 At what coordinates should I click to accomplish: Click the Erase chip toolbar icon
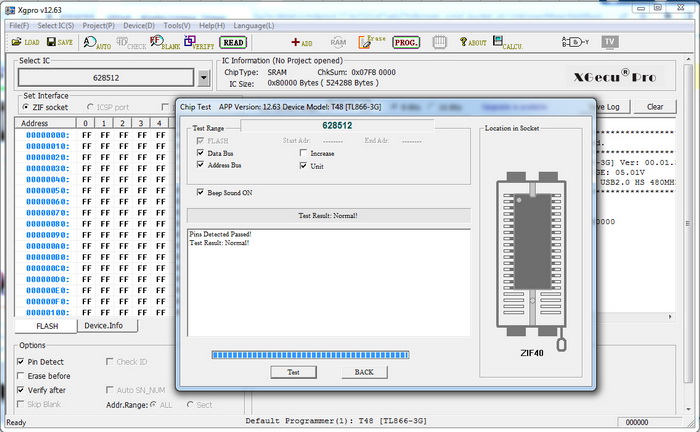[372, 42]
